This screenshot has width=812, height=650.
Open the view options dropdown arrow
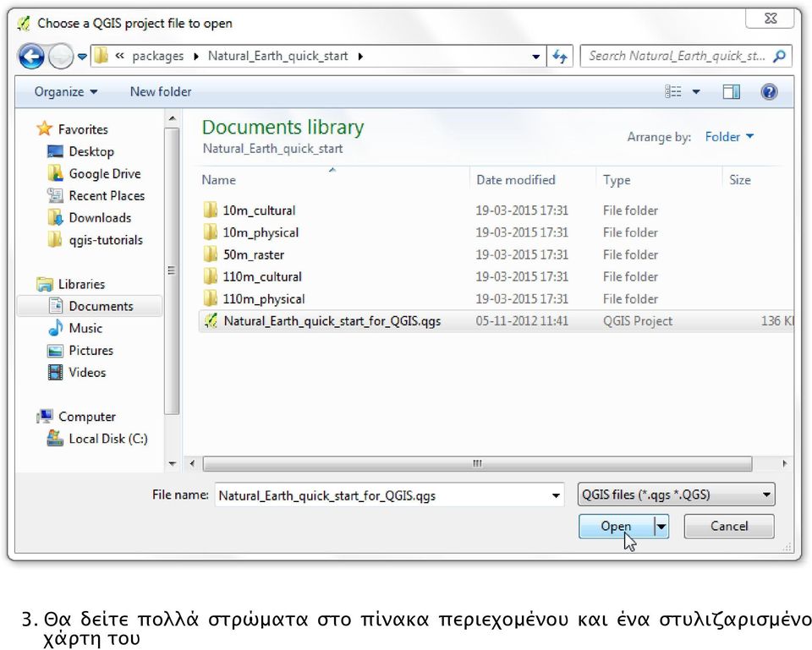coord(696,92)
